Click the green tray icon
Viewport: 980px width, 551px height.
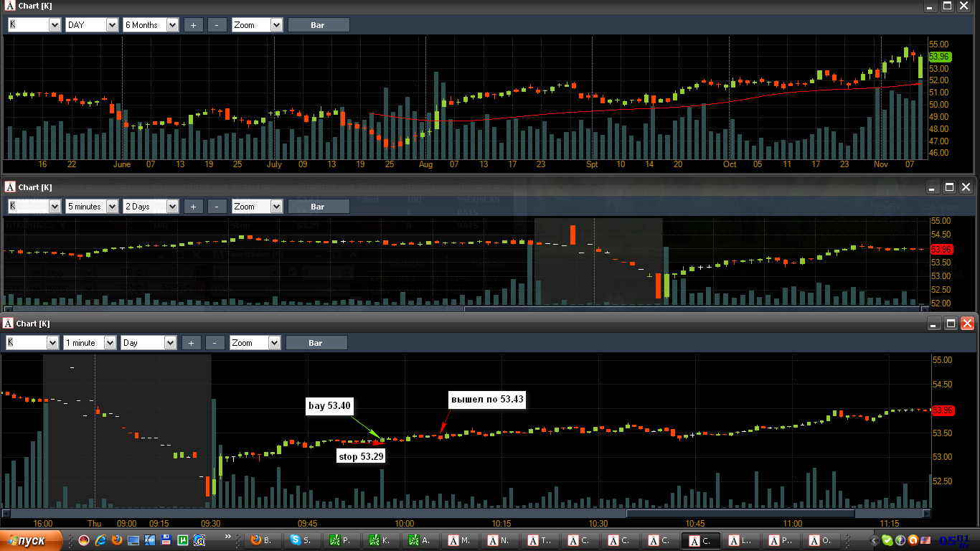click(x=887, y=540)
